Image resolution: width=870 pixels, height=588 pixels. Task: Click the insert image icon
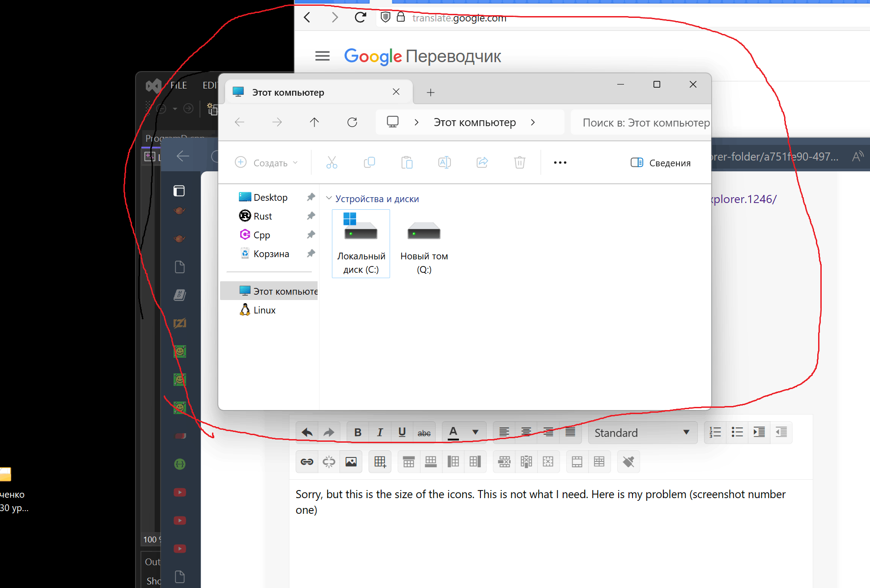pyautogui.click(x=351, y=462)
